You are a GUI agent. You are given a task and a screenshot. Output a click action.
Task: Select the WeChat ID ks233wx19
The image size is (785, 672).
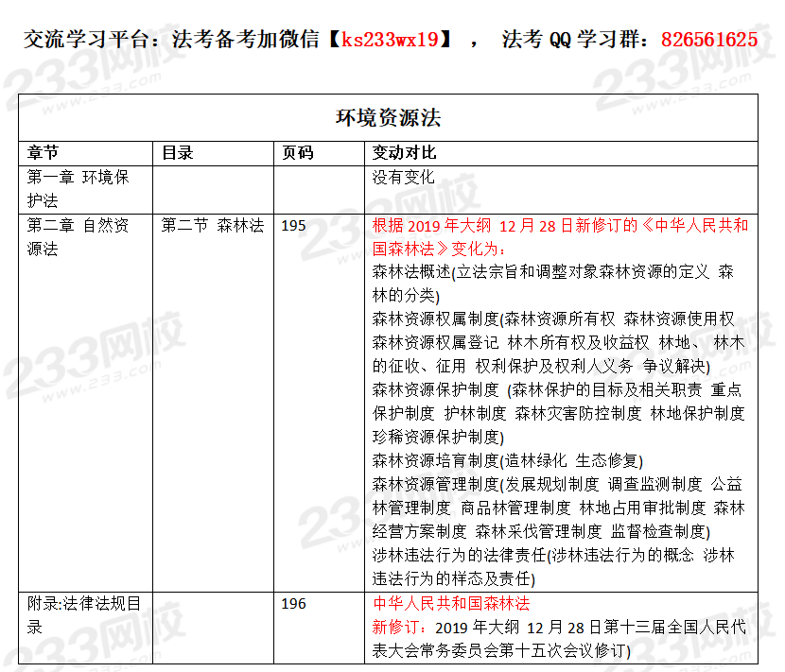[x=390, y=40]
